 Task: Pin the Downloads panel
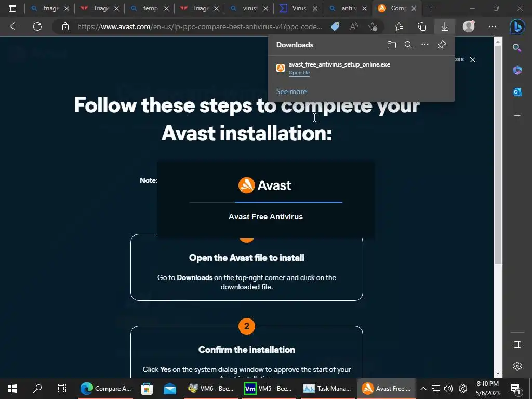tap(442, 45)
